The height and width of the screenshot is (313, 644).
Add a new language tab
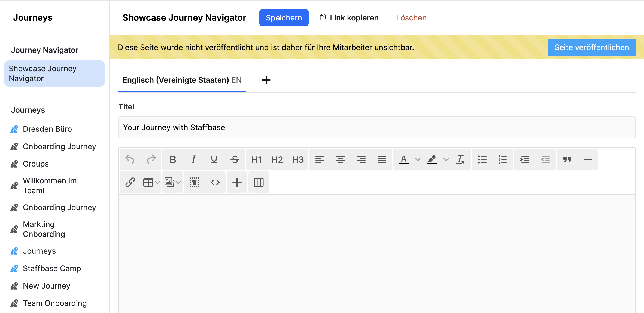(x=266, y=80)
